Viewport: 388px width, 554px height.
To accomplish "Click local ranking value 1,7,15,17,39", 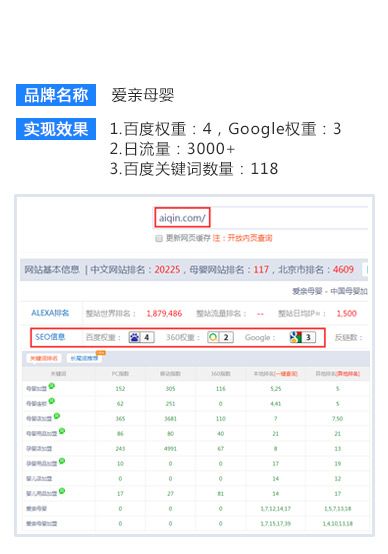I will point(276,524).
